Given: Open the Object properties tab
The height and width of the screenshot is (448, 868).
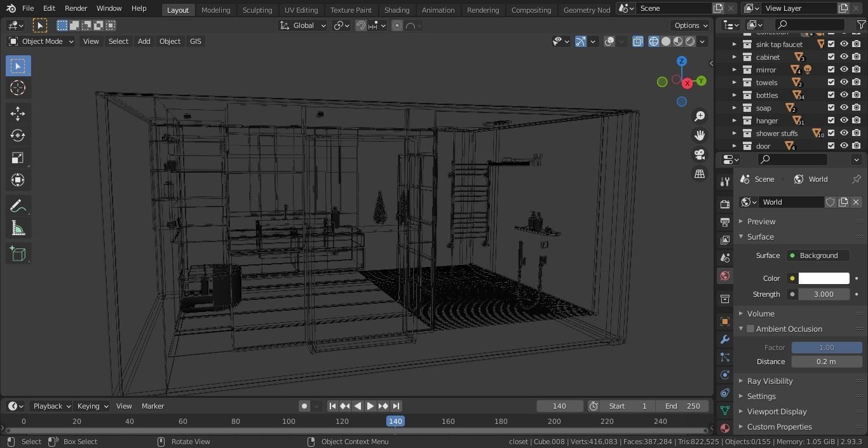Looking at the screenshot, I should point(724,322).
